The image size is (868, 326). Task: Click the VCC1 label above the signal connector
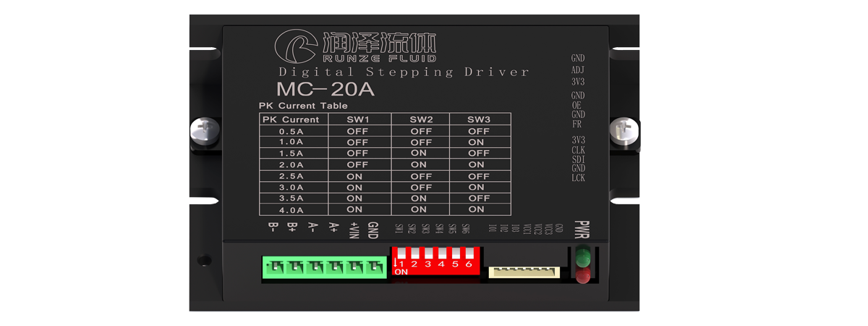coord(527,229)
